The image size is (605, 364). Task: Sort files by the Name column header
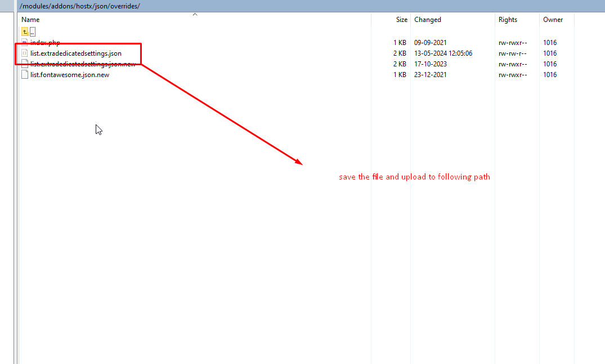coord(30,20)
